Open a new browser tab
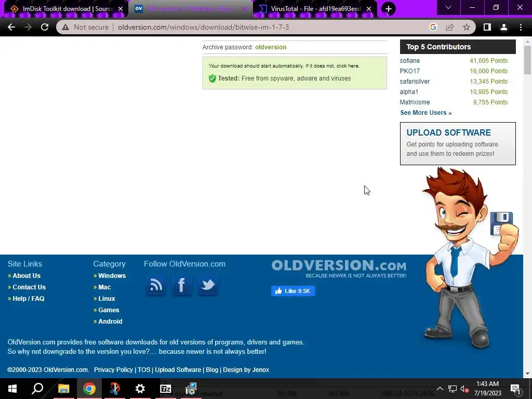The image size is (532, 399). tap(389, 9)
